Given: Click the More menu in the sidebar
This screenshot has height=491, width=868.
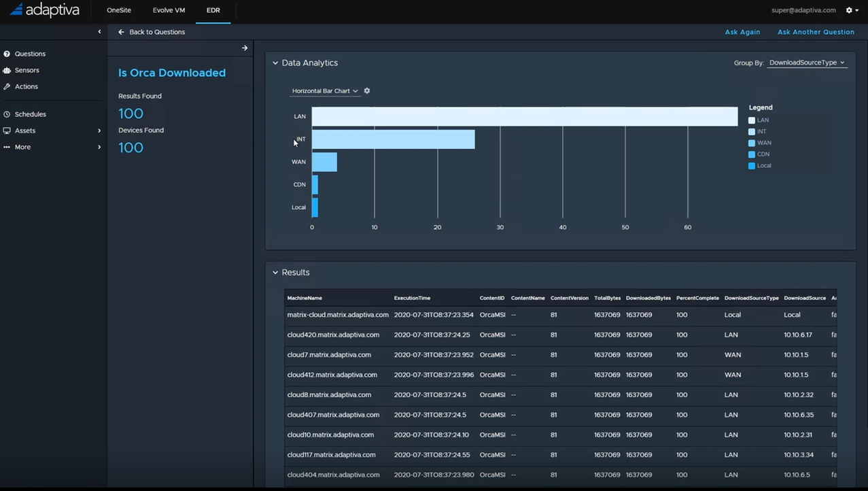Looking at the screenshot, I should [x=22, y=146].
